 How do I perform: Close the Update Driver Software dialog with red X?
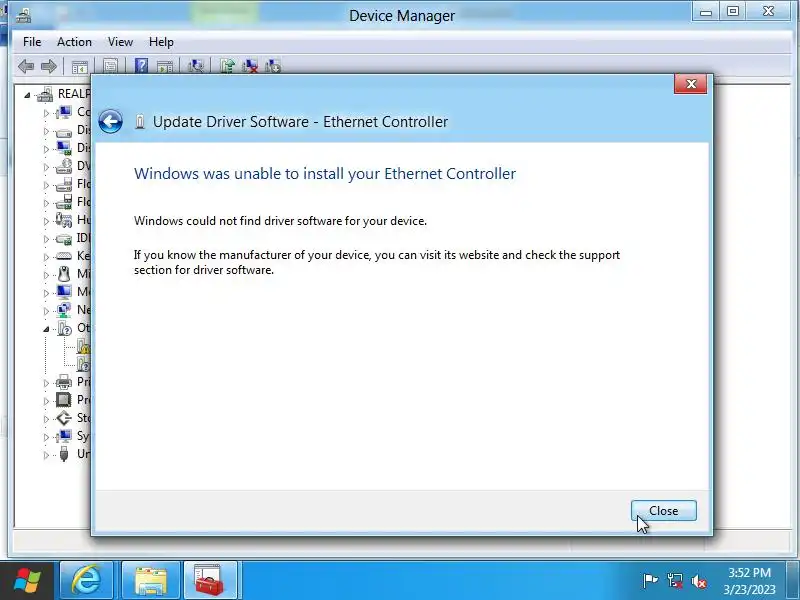point(690,84)
